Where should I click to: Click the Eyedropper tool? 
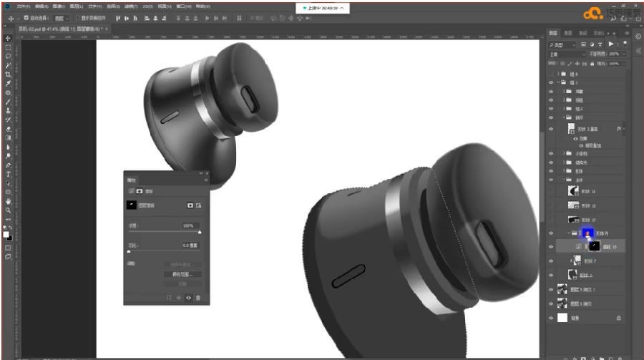point(8,84)
